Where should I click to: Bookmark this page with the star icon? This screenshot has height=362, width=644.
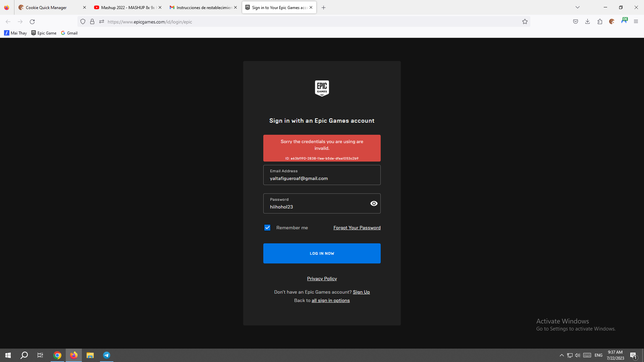tap(525, 22)
